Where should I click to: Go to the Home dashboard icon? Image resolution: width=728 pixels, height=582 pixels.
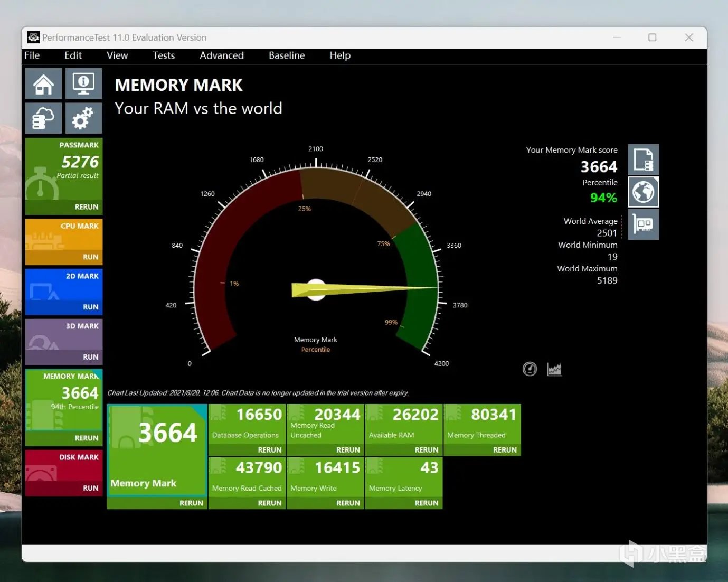point(44,83)
